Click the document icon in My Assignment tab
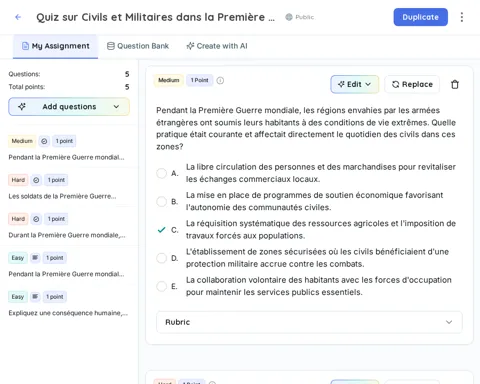The image size is (480, 384). point(25,46)
